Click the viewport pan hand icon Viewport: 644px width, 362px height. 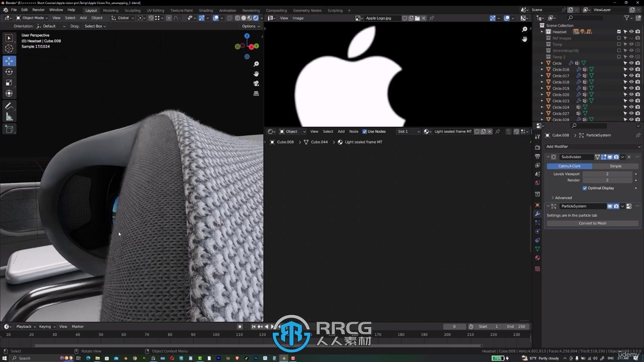coord(256,74)
